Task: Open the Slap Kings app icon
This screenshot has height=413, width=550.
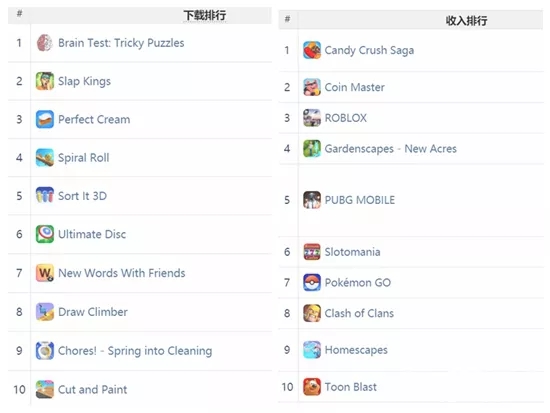Action: (45, 81)
